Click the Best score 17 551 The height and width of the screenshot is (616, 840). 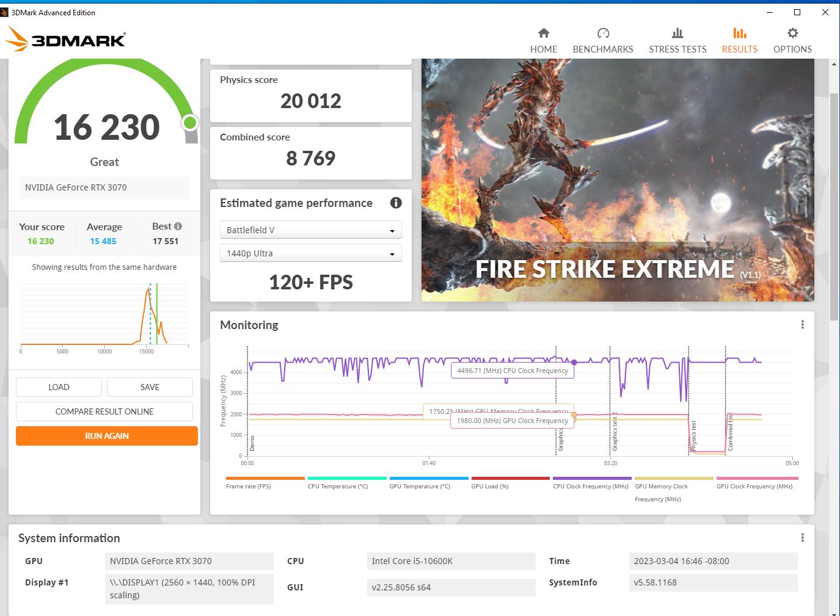point(166,241)
